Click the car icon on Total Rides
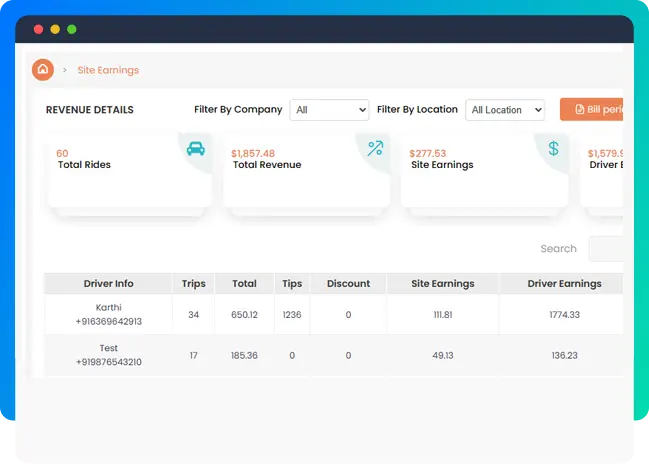Viewport: 649px width, 464px height. pos(196,148)
